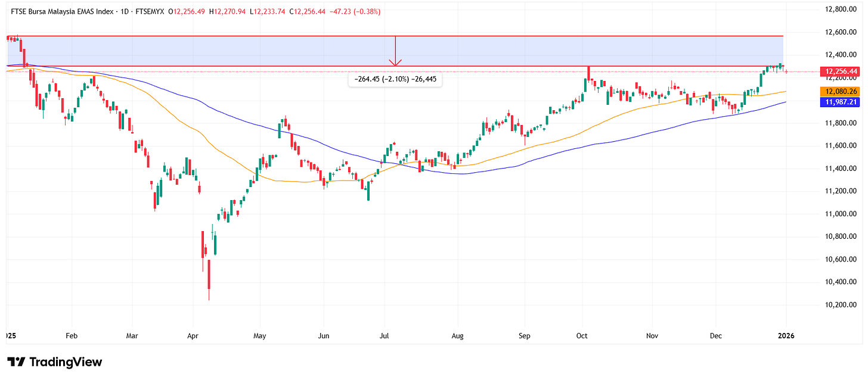Screen dimensions: 868x380
Task: Click the blue moving average label 11,987.21
Action: coord(841,103)
